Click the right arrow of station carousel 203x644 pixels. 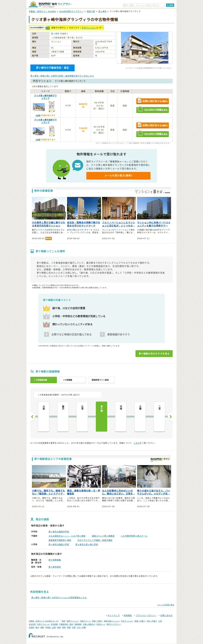[x=170, y=416]
